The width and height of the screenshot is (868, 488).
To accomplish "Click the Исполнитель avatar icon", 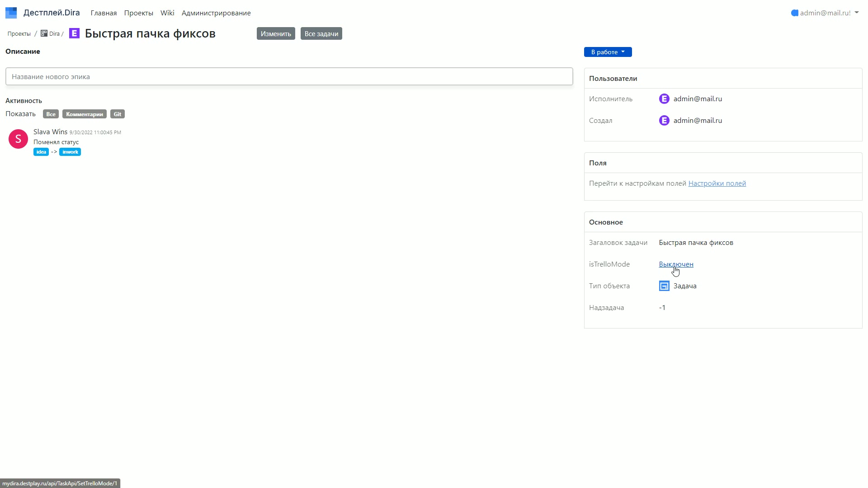I will (x=664, y=99).
